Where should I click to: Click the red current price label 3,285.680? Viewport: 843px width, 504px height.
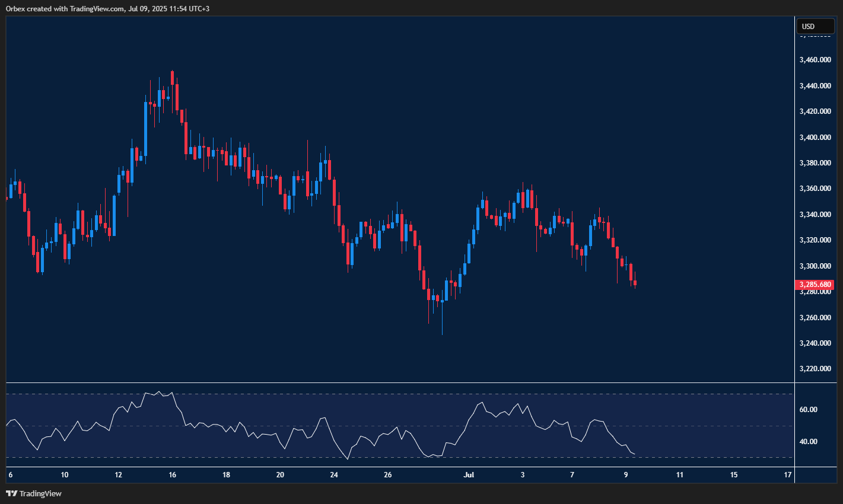[x=814, y=285]
